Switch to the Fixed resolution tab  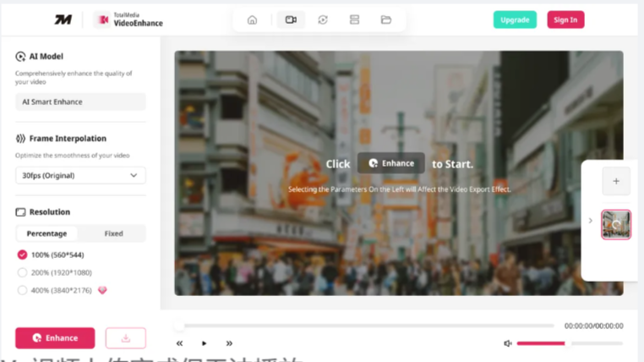coord(113,233)
